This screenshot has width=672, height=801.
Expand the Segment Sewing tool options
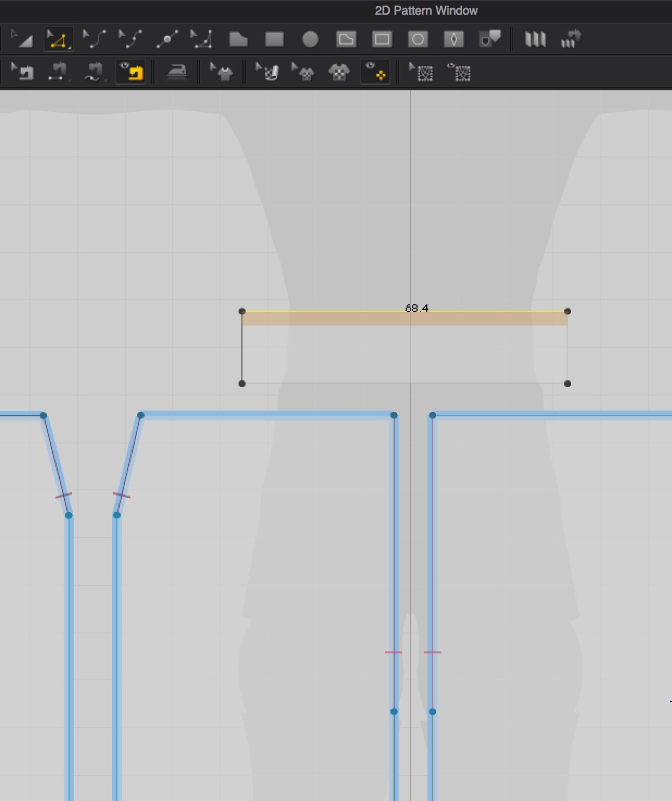(69, 80)
